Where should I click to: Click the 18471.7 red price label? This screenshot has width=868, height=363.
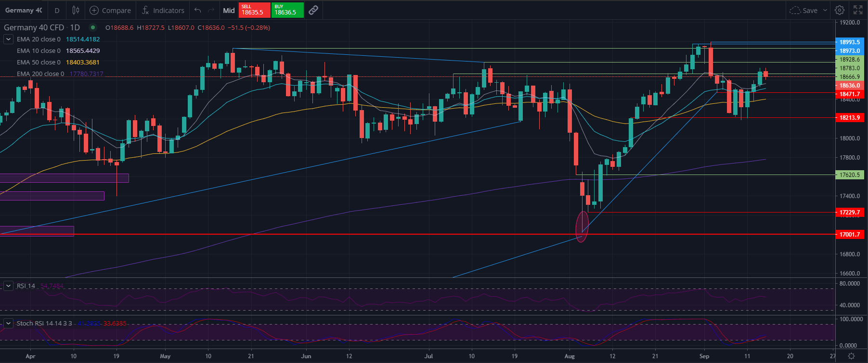click(x=850, y=94)
